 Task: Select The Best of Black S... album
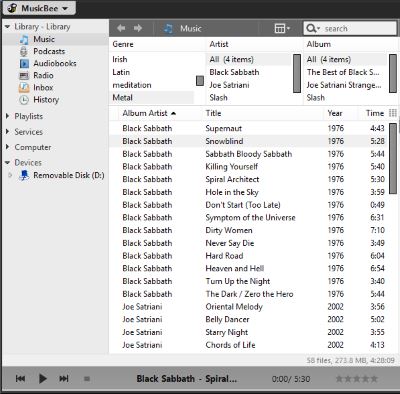click(x=343, y=72)
